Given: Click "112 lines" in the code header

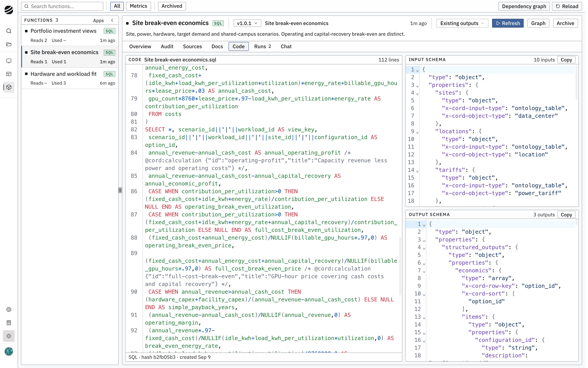Looking at the screenshot, I should [x=388, y=60].
